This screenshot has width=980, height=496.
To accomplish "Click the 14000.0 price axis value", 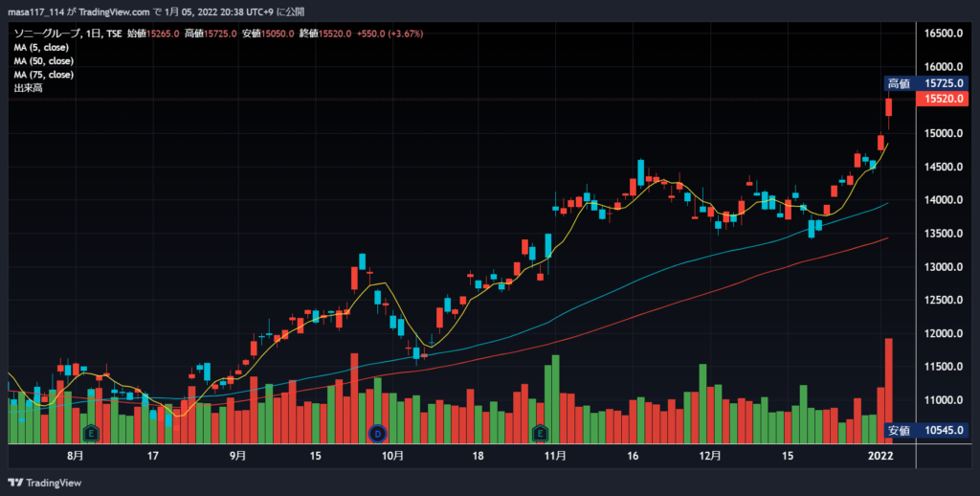I will click(x=943, y=200).
